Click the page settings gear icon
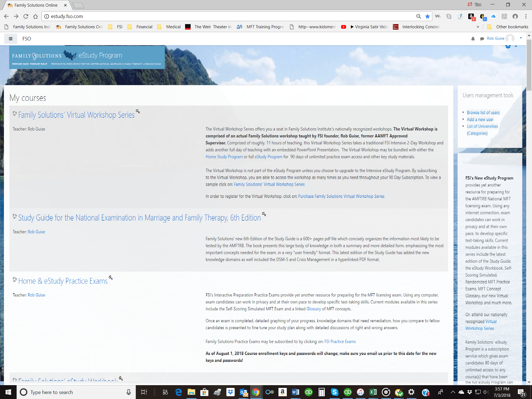Viewport: 532px width, 399px height. point(508,47)
